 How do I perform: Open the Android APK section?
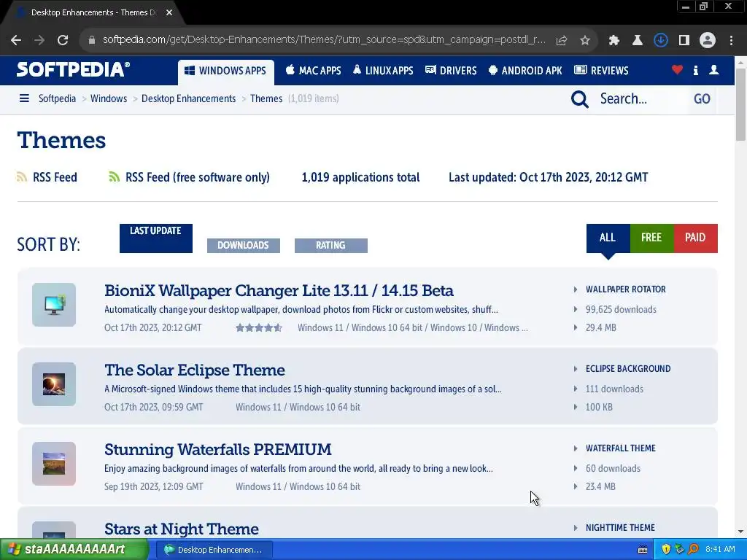(525, 71)
